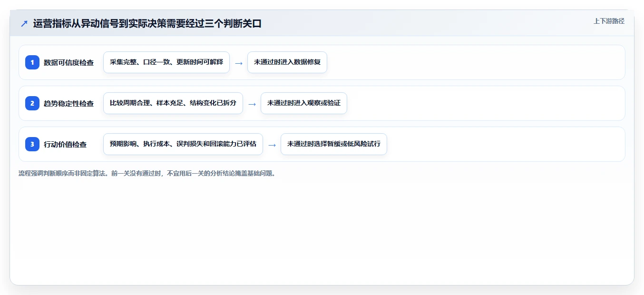Select step badge number 3
Viewport: 644px width, 295px height.
[x=32, y=144]
